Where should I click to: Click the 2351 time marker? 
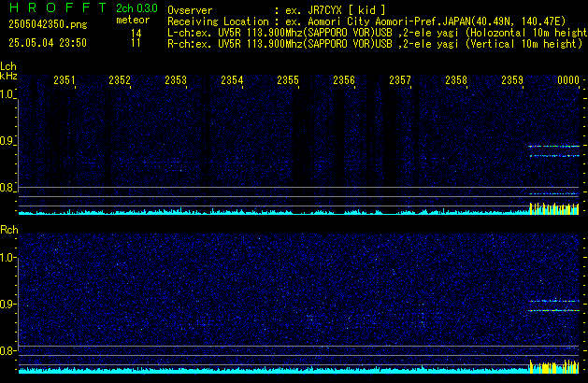pos(65,80)
